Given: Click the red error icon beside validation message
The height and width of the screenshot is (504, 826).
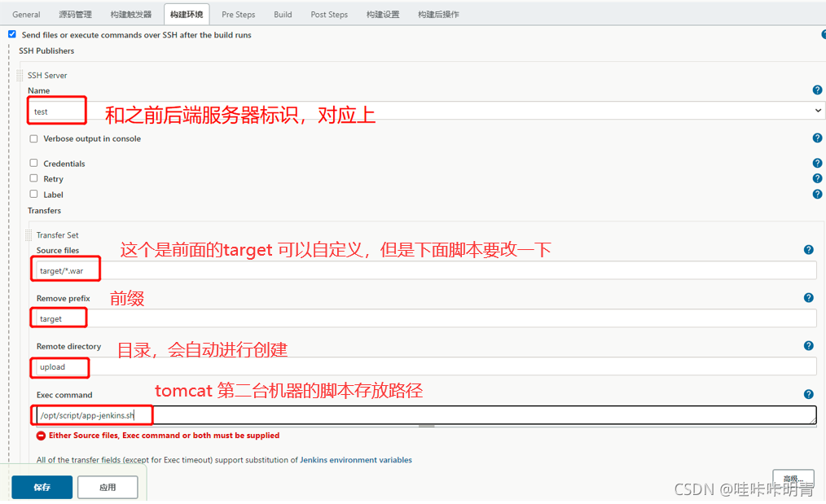Looking at the screenshot, I should pos(41,436).
